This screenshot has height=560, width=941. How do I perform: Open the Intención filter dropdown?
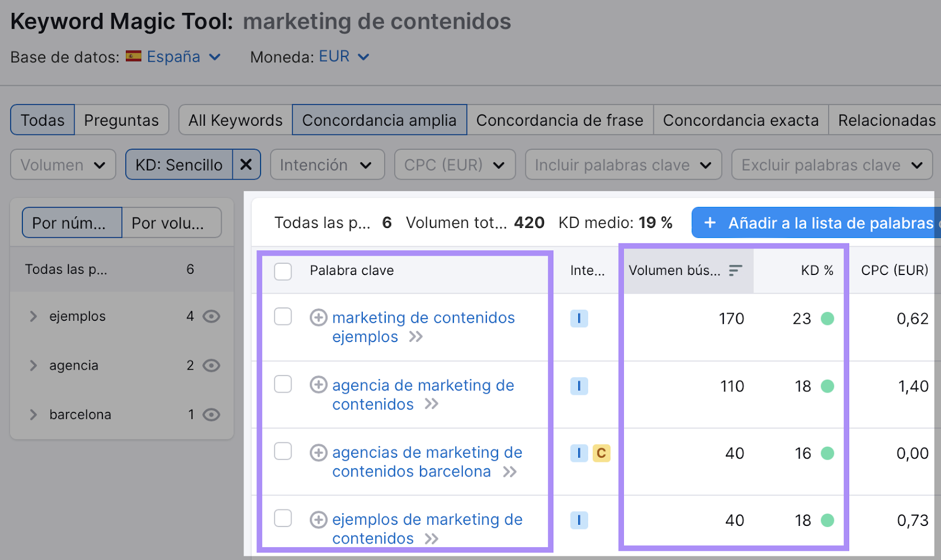(x=326, y=165)
